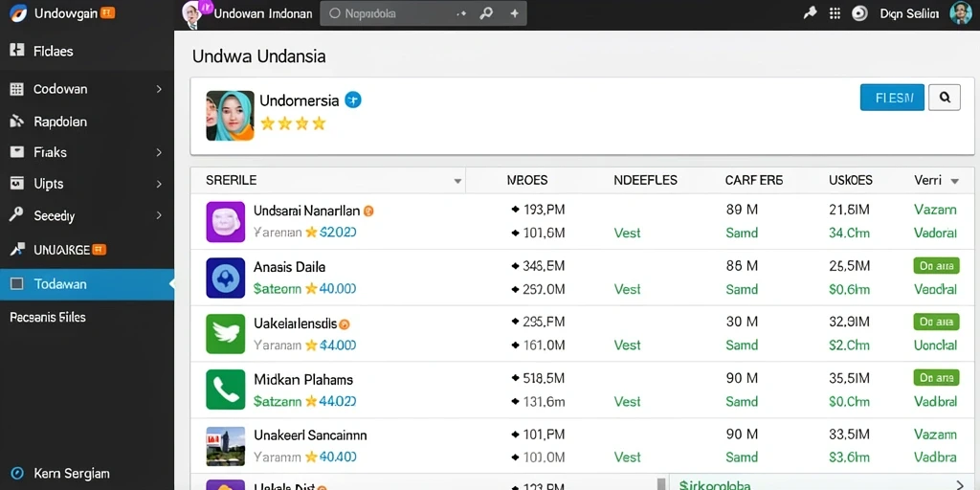
Task: Click the pin icon in top bar
Action: click(x=810, y=13)
